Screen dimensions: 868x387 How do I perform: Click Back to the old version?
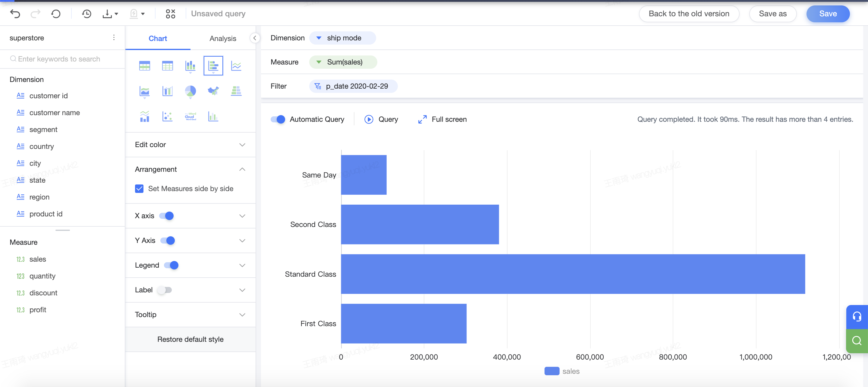689,14
